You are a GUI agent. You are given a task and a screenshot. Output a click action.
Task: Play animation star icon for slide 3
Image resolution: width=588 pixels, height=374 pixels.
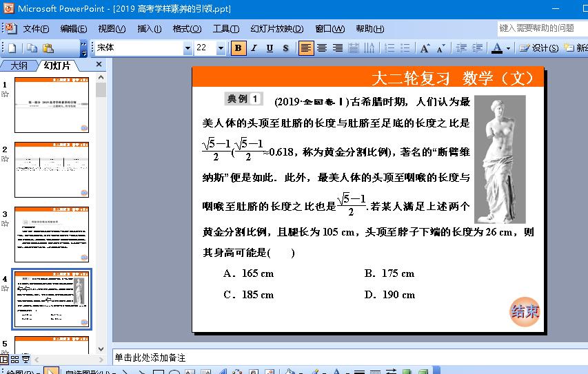[x=5, y=223]
